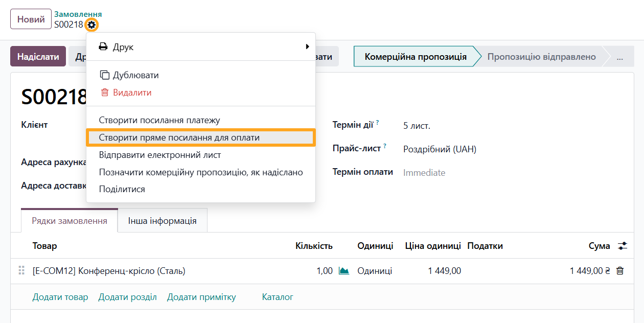Click the Додати товар link
This screenshot has height=323, width=644.
[60, 297]
